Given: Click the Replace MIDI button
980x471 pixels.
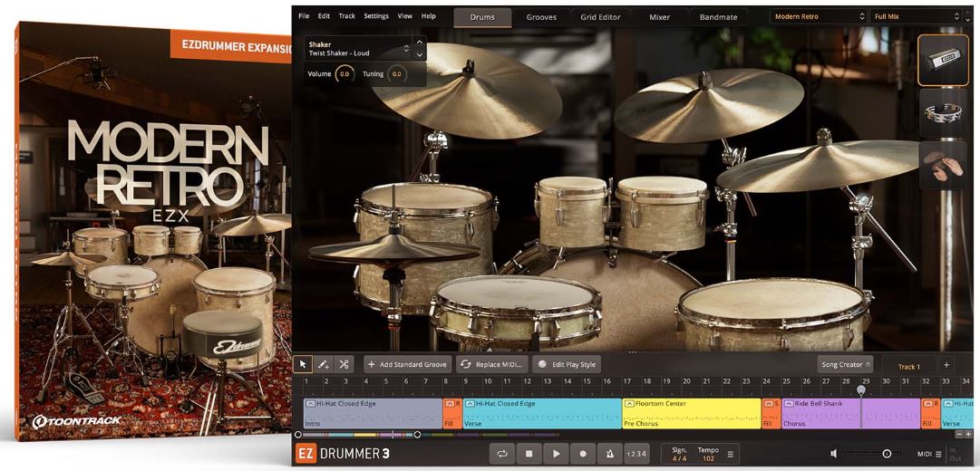Looking at the screenshot, I should (x=492, y=364).
